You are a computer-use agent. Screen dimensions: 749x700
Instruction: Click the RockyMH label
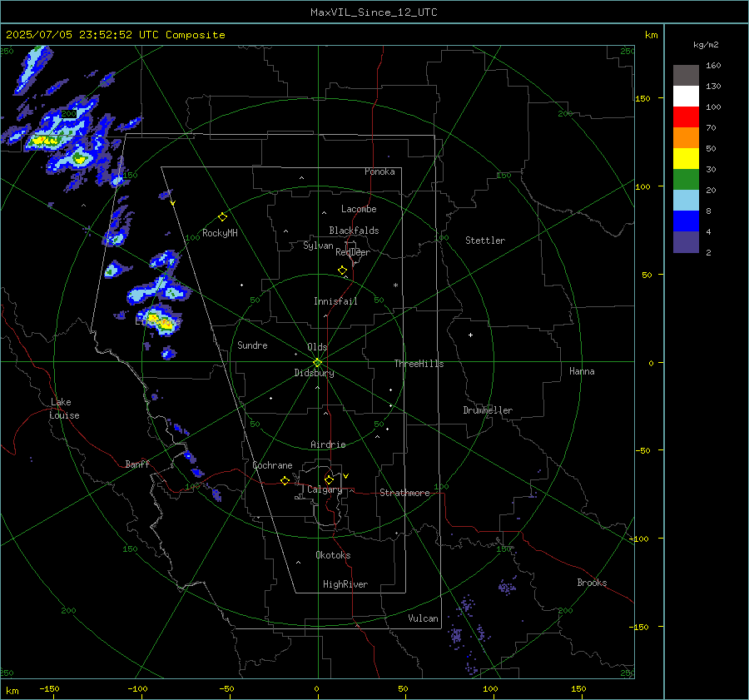tap(220, 233)
